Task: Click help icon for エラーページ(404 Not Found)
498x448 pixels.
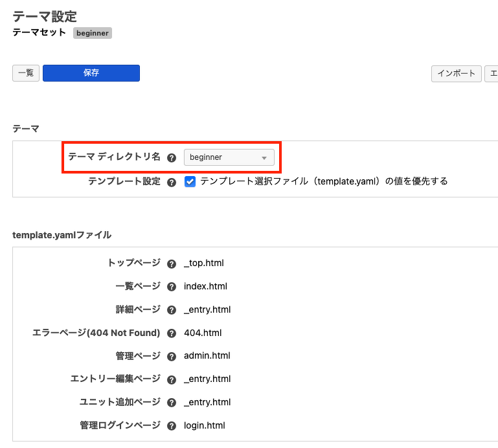Action: [x=172, y=333]
